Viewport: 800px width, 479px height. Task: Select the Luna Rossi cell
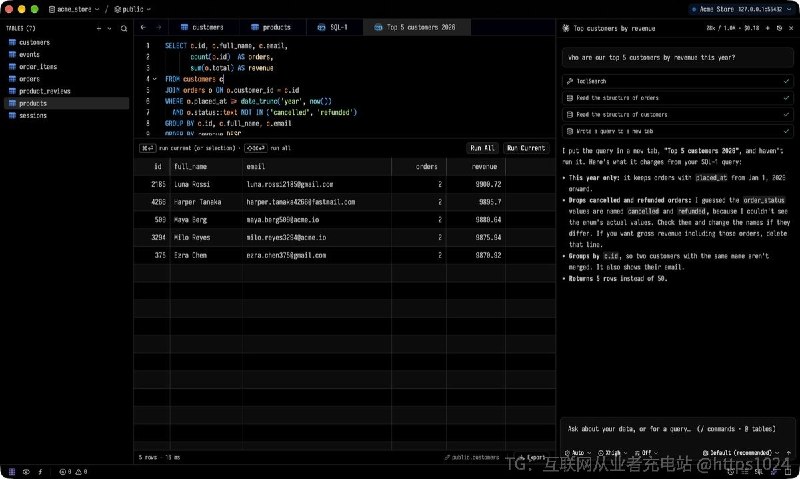(206, 185)
